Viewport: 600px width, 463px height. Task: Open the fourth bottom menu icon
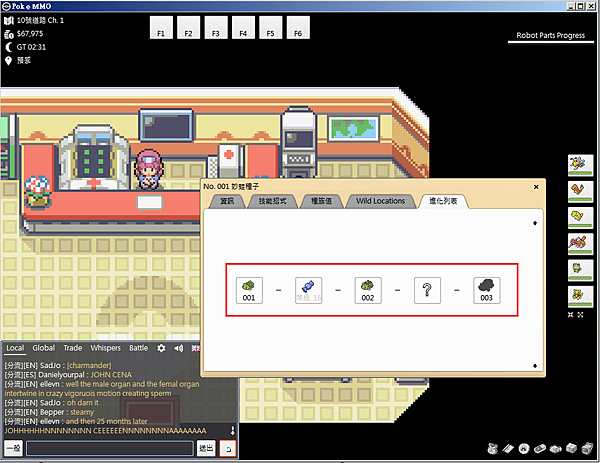coord(540,448)
